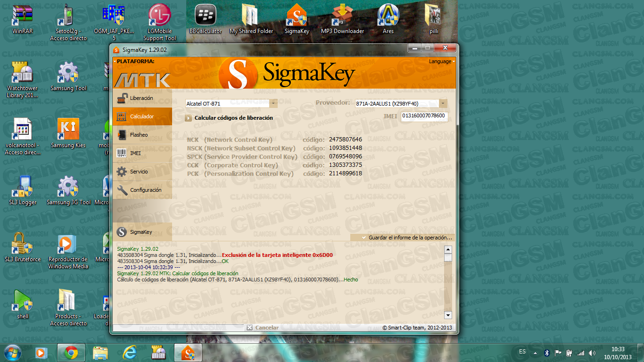Open the Language menu
Image resolution: width=644 pixels, height=362 pixels.
click(x=441, y=61)
